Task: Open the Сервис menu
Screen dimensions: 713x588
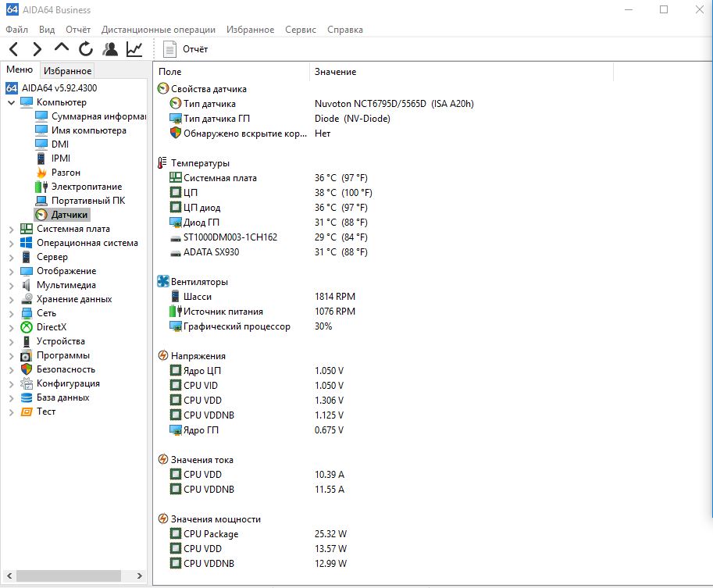Action: (301, 30)
